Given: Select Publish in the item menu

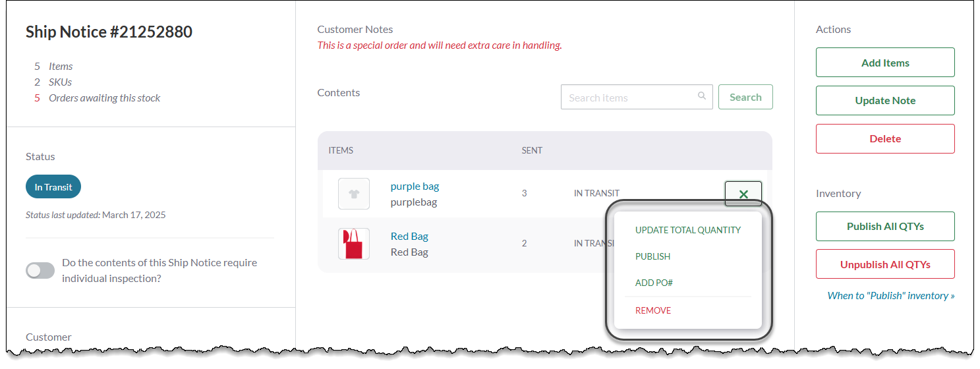Looking at the screenshot, I should (652, 256).
